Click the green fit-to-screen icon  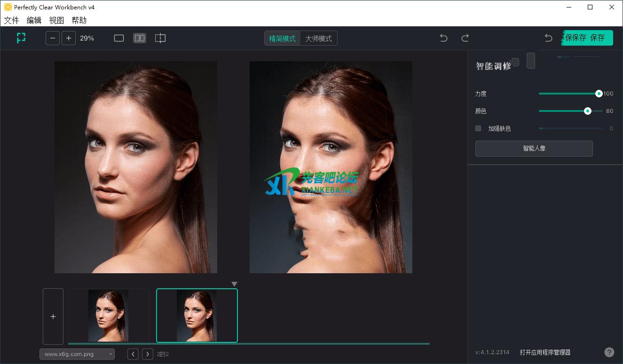pyautogui.click(x=21, y=38)
